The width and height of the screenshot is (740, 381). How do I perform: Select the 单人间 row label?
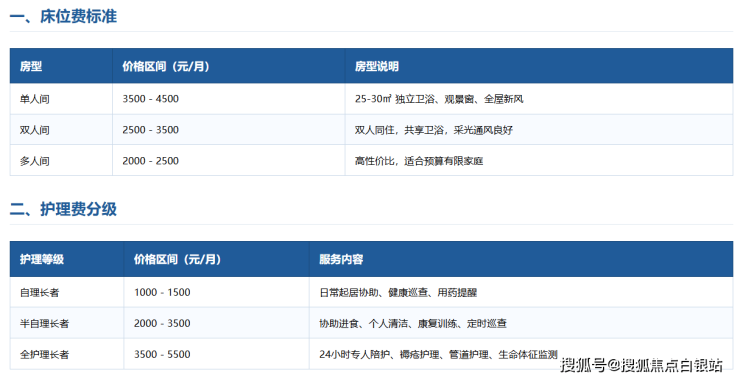[x=34, y=99]
